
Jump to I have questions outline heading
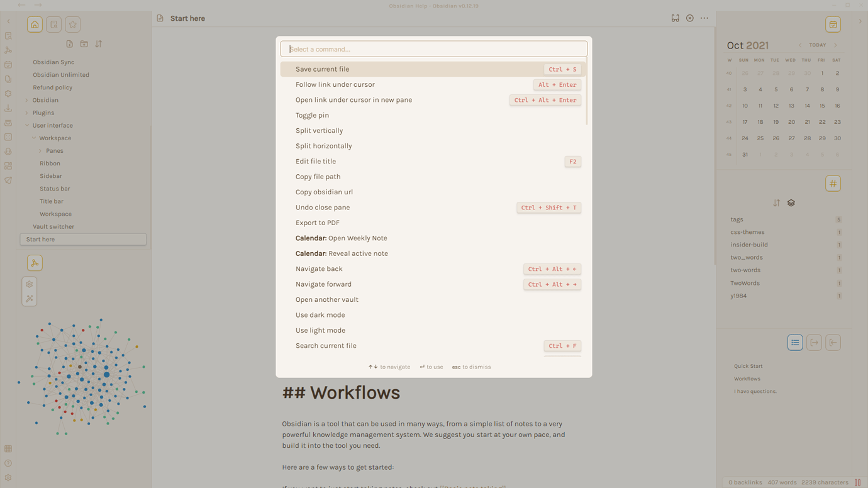coord(755,391)
